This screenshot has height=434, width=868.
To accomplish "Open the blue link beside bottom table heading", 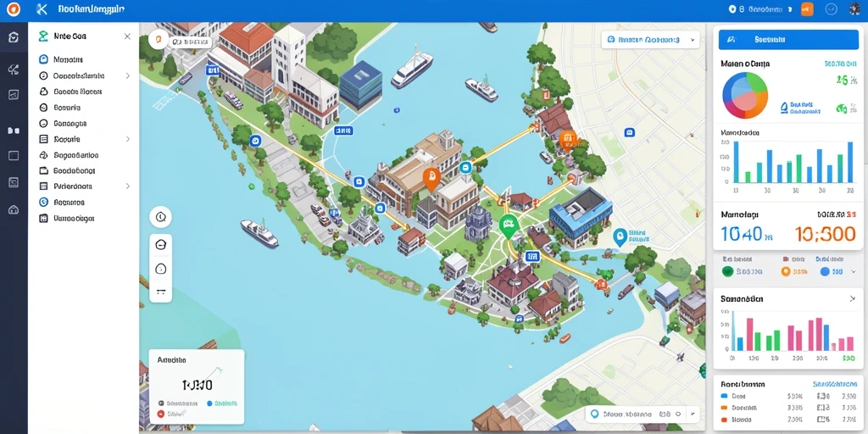I will pyautogui.click(x=835, y=384).
